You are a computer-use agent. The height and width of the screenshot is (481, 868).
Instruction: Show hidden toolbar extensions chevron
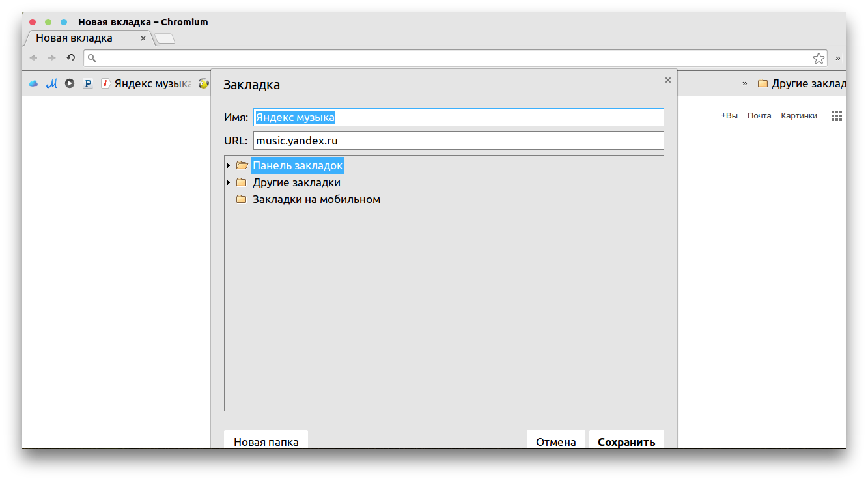click(x=838, y=58)
